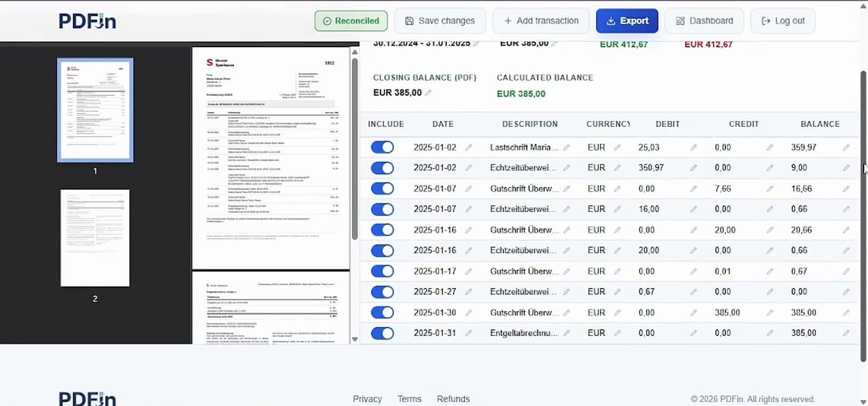Edit debit 20,00 pencil icon
The image size is (868, 406).
(693, 250)
